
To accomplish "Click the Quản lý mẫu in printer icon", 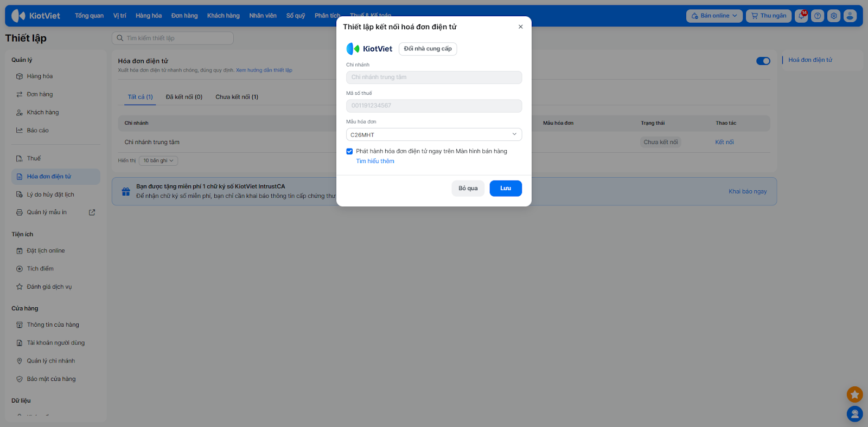I will [x=20, y=212].
